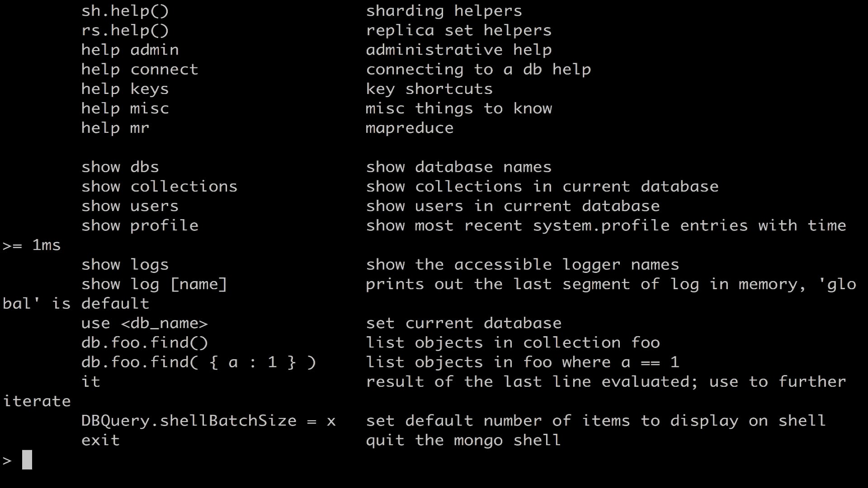Click the 'sh.help()' command text

pyautogui.click(x=125, y=11)
